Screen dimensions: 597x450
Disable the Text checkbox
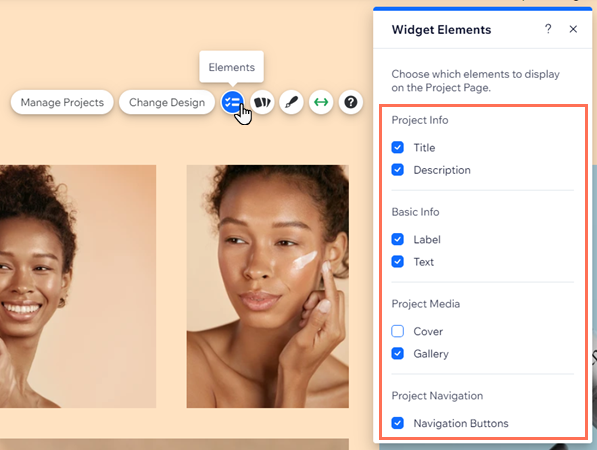coord(397,262)
